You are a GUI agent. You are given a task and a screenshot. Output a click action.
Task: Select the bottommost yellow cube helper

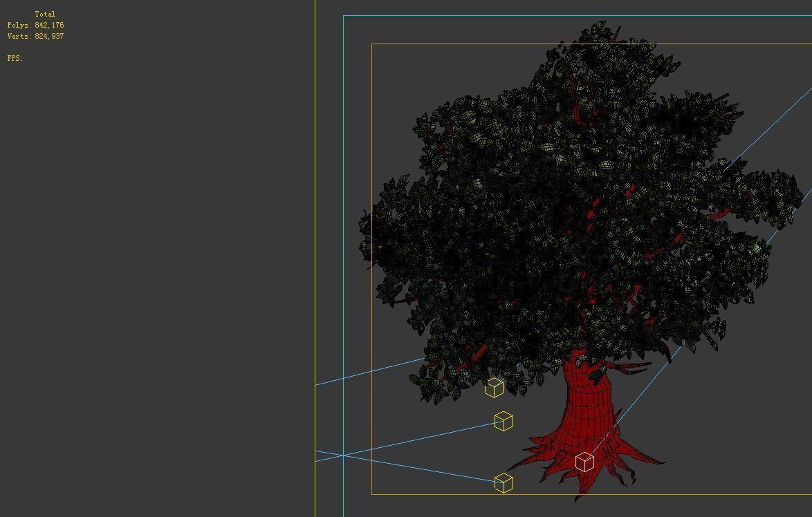pyautogui.click(x=504, y=483)
